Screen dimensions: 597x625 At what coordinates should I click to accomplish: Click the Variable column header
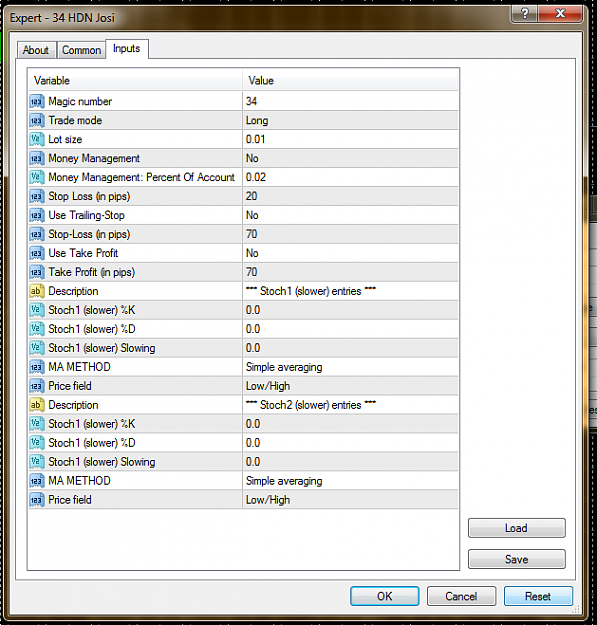[135, 81]
